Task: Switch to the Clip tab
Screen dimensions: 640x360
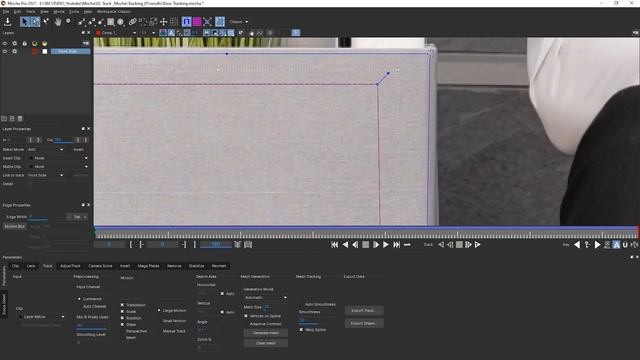Action: point(16,266)
